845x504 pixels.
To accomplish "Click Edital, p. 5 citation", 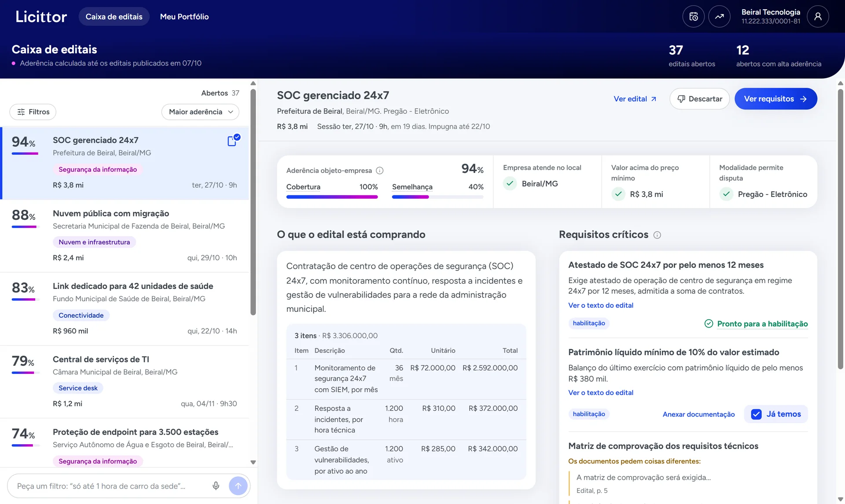I will (592, 491).
